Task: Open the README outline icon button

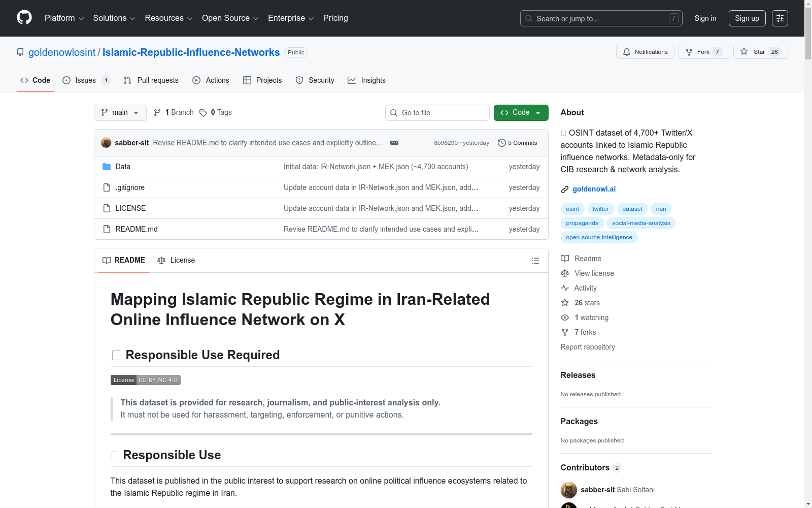Action: [535, 261]
